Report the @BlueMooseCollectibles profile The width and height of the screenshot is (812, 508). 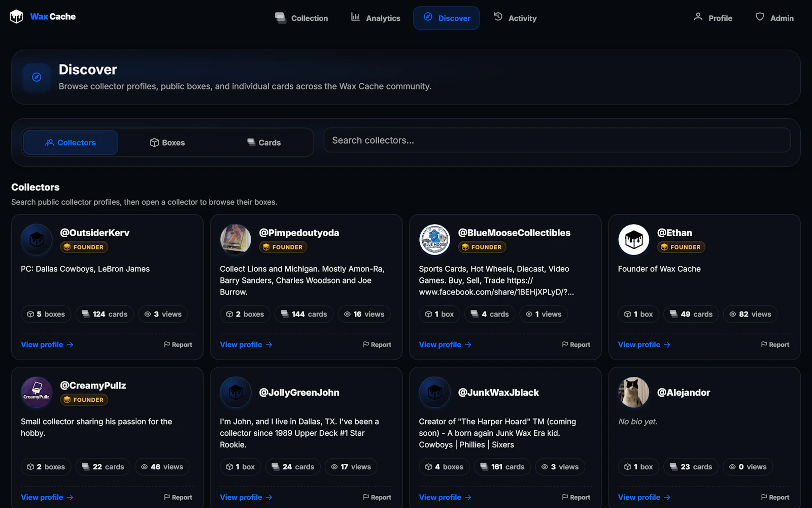pos(576,344)
